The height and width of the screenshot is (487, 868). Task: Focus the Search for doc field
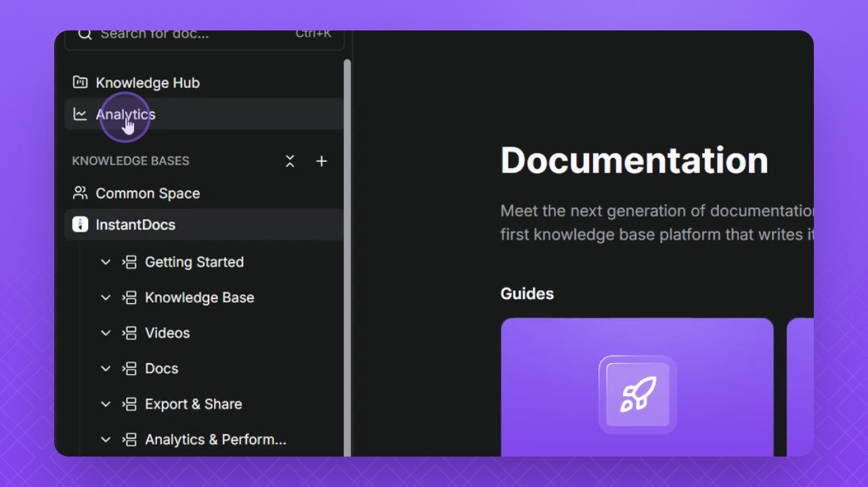click(204, 39)
